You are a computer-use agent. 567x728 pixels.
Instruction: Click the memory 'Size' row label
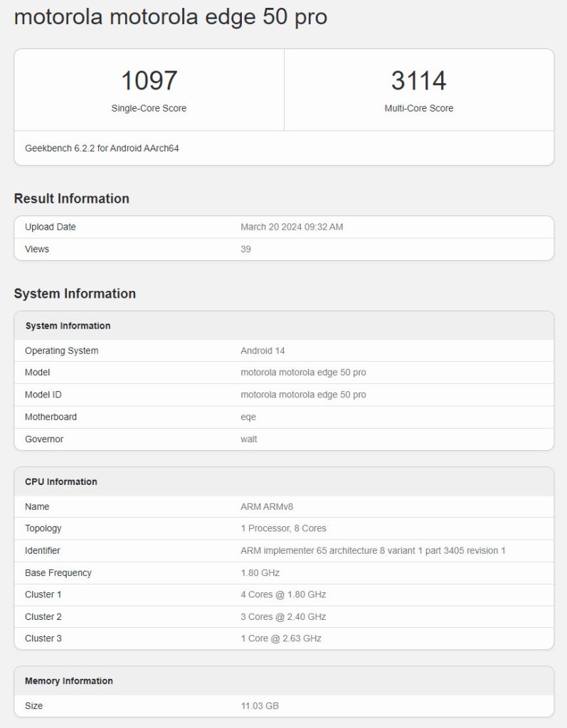[x=34, y=706]
